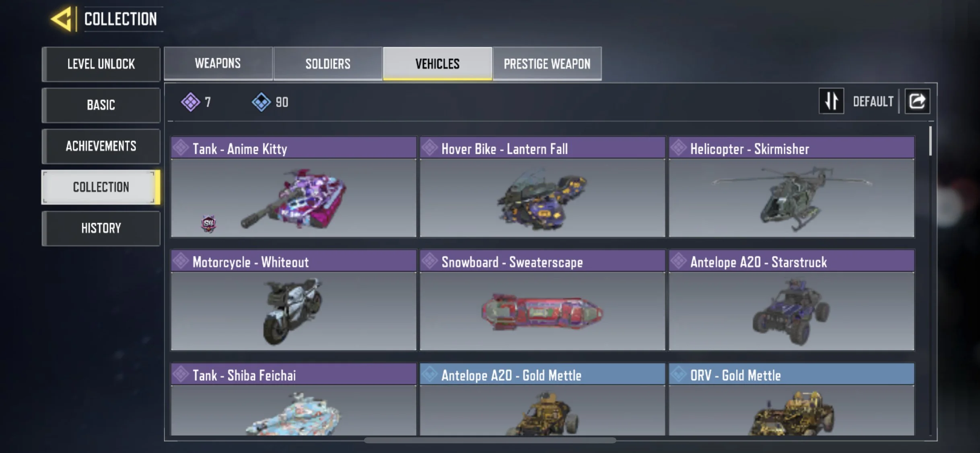Click the blue rare rarity diamond icon
Viewport: 980px width, 453px height.
pyautogui.click(x=261, y=102)
